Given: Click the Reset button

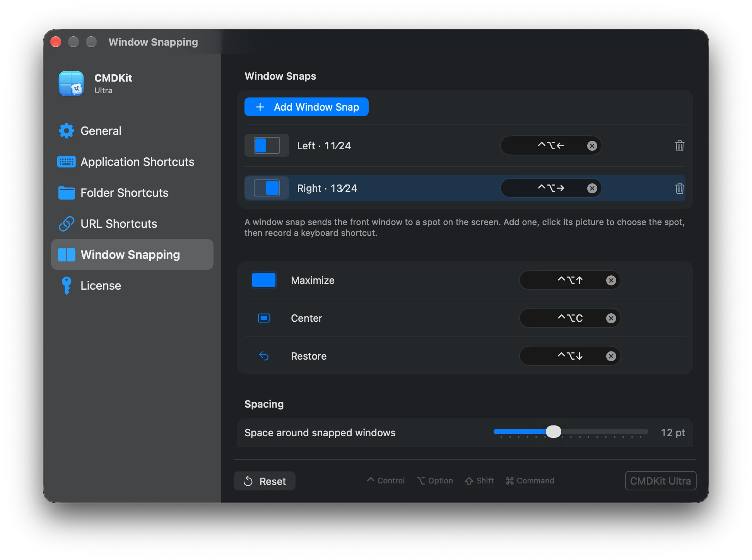Looking at the screenshot, I should click(x=265, y=481).
